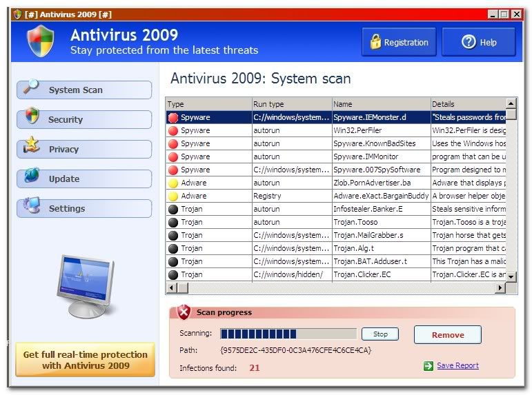Open the Save Report link

457,366
